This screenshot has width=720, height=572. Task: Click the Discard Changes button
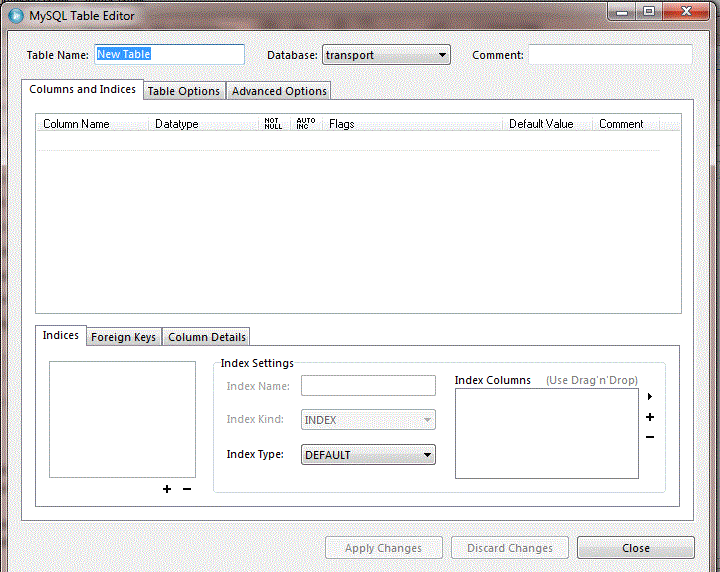[x=510, y=548]
